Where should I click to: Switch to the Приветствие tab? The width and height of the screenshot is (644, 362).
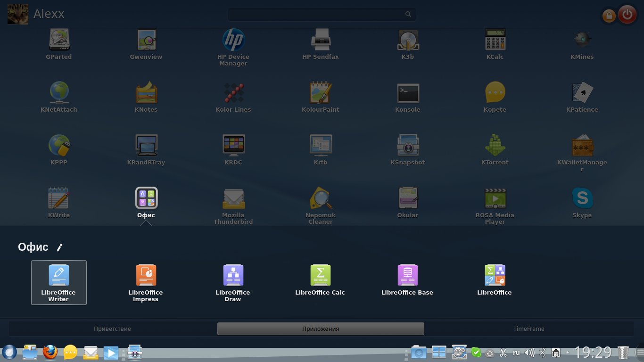coord(112,329)
